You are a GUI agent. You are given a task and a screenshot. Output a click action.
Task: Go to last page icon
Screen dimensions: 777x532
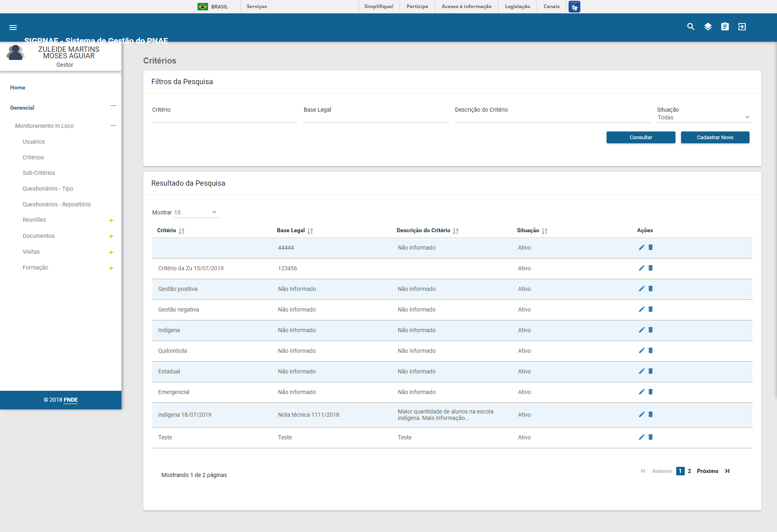pos(727,471)
